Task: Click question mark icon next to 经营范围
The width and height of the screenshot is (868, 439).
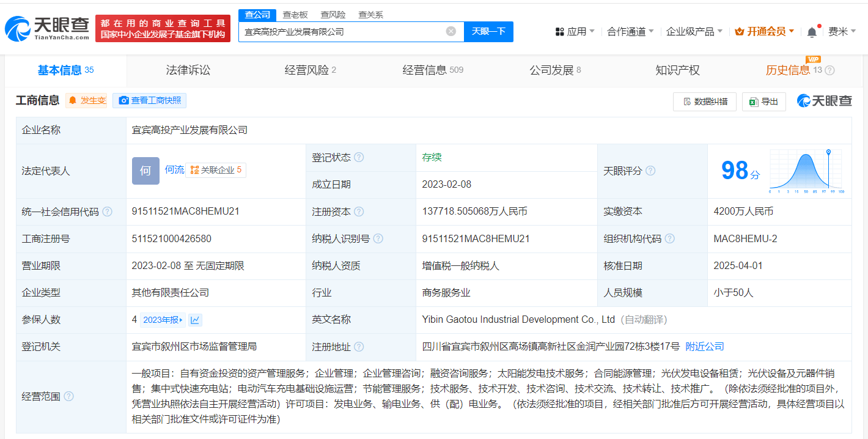Action: 68,397
